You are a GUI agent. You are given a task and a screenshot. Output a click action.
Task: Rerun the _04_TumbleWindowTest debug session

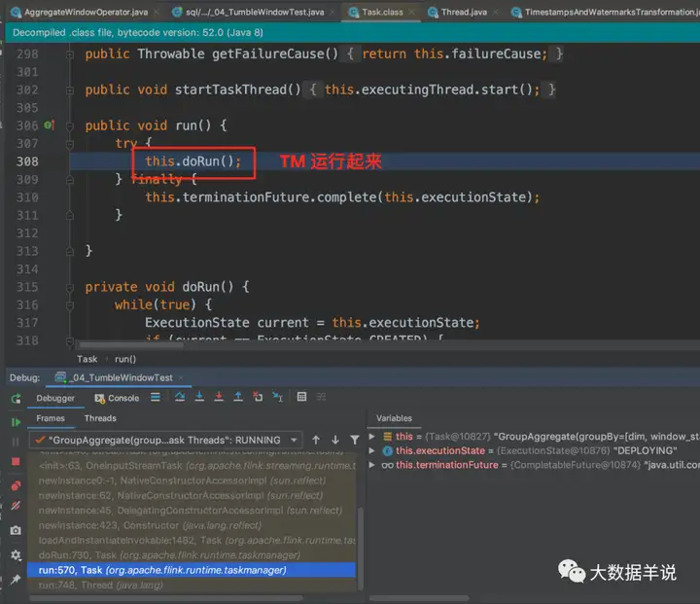pos(17,399)
